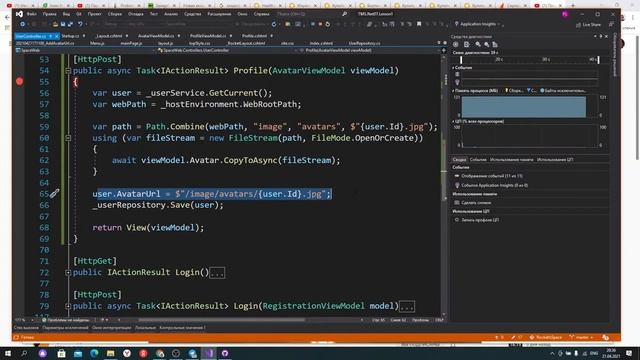Click the bookmark toolbar icon

pos(419,24)
